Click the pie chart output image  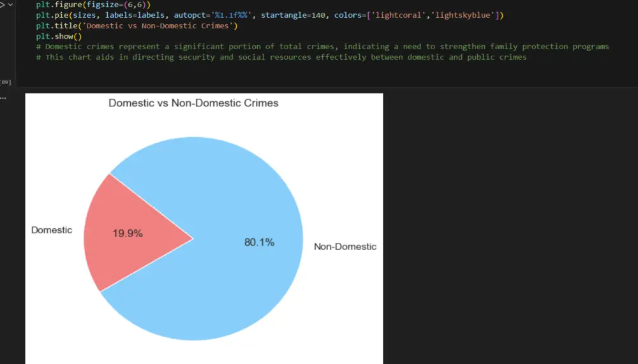(204, 229)
